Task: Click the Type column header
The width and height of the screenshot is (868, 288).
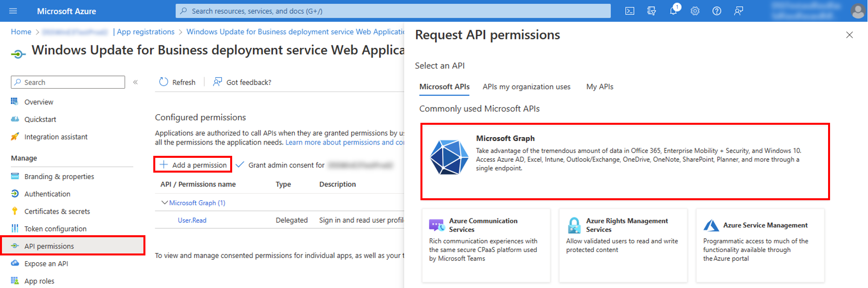Action: click(283, 184)
